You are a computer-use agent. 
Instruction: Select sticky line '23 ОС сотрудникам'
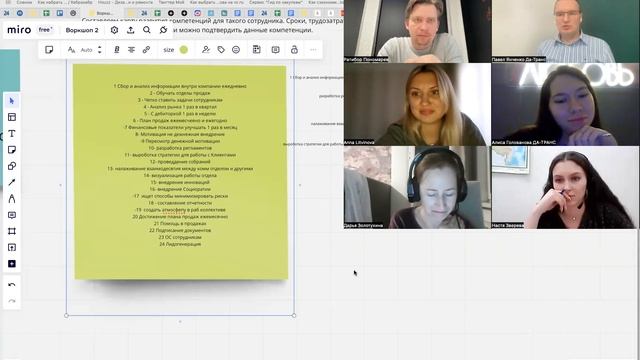click(x=180, y=237)
